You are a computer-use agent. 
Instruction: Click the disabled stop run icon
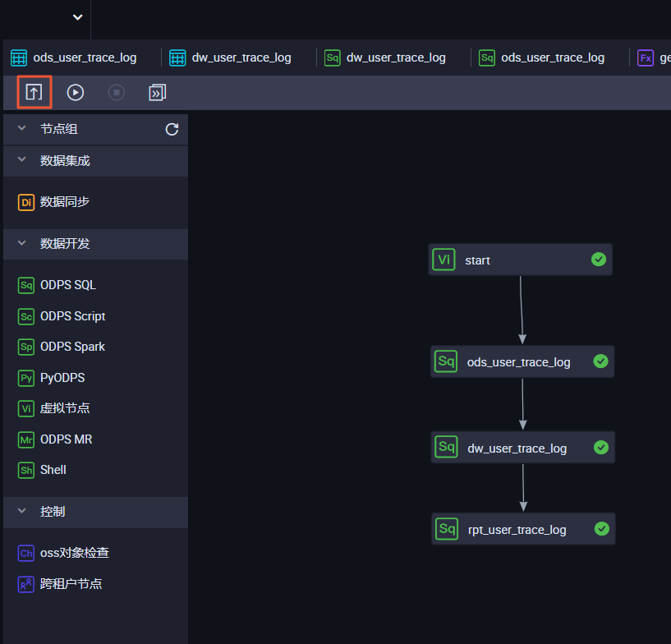coord(117,93)
